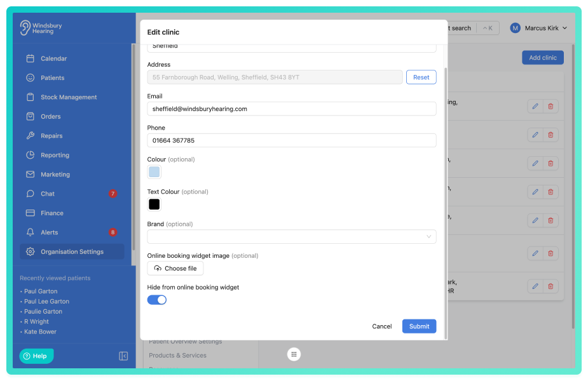Viewport: 588px width, 381px height.
Task: Click the Organisation Settings gear icon
Action: [x=31, y=251]
